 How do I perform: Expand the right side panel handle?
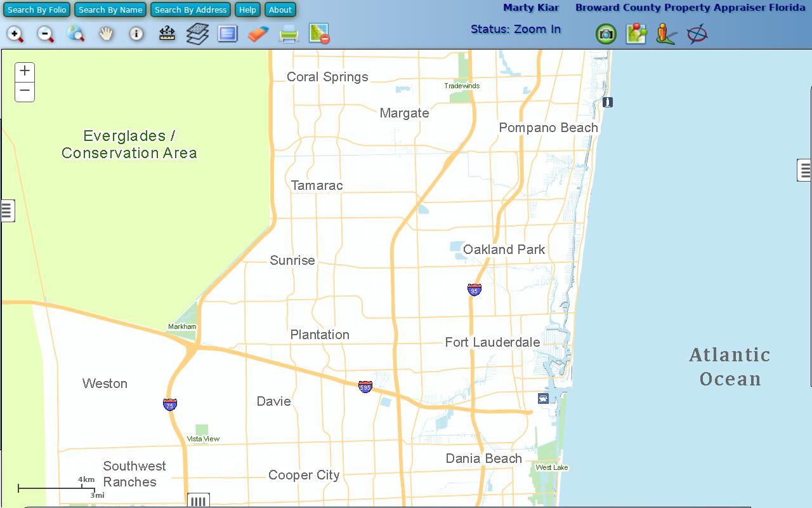804,170
